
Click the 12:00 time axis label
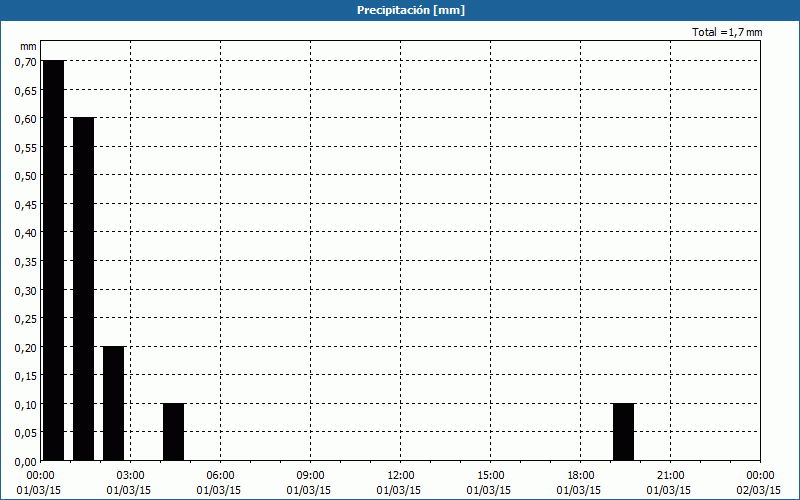point(401,476)
